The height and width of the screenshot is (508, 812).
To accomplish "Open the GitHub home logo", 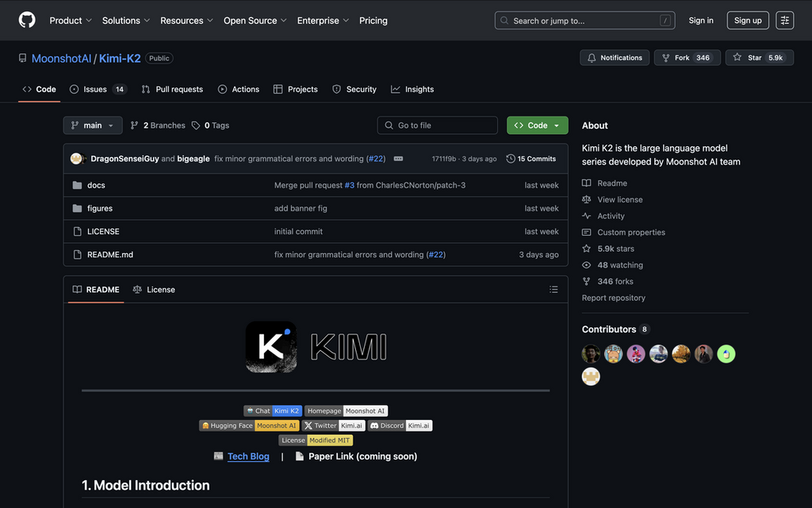I will click(27, 20).
